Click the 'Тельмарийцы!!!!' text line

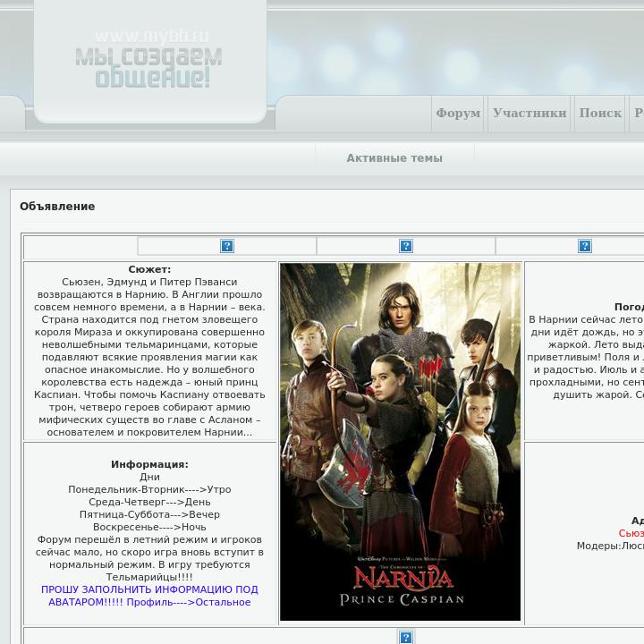coord(149,577)
